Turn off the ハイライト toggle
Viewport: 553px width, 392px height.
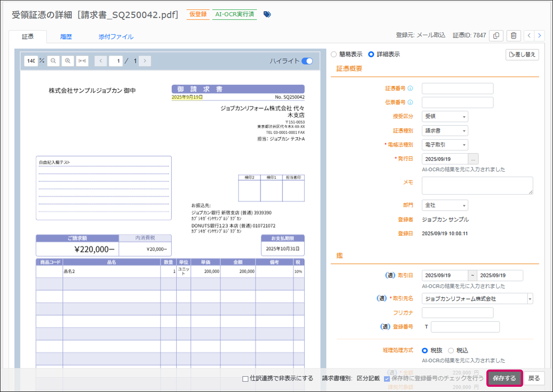[x=307, y=61]
